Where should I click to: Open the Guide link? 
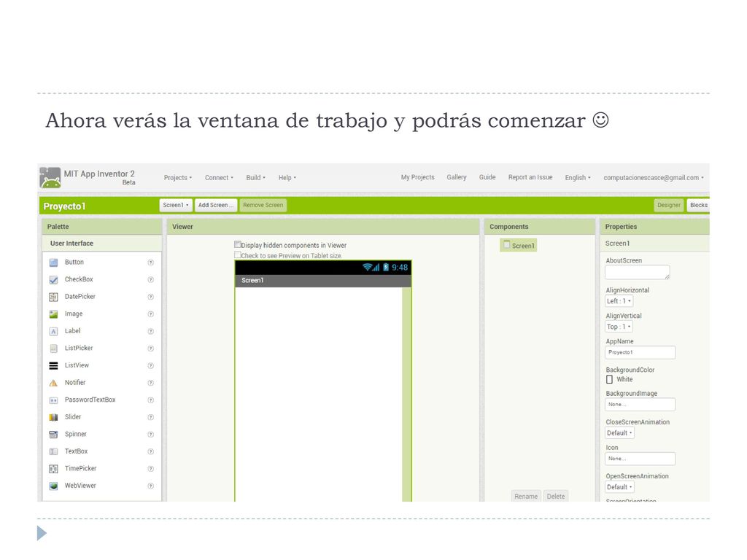[x=487, y=177]
